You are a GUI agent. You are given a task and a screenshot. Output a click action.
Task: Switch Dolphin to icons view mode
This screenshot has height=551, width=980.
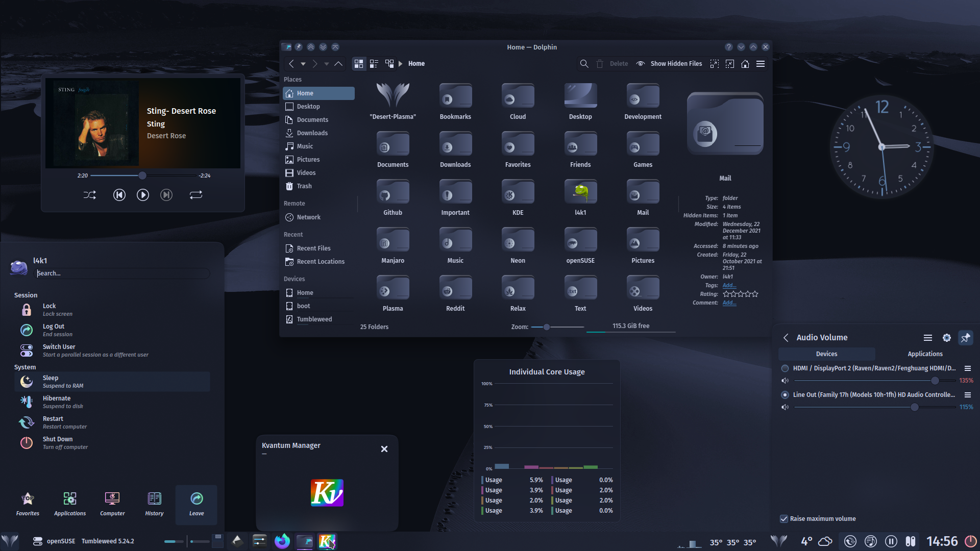(359, 64)
